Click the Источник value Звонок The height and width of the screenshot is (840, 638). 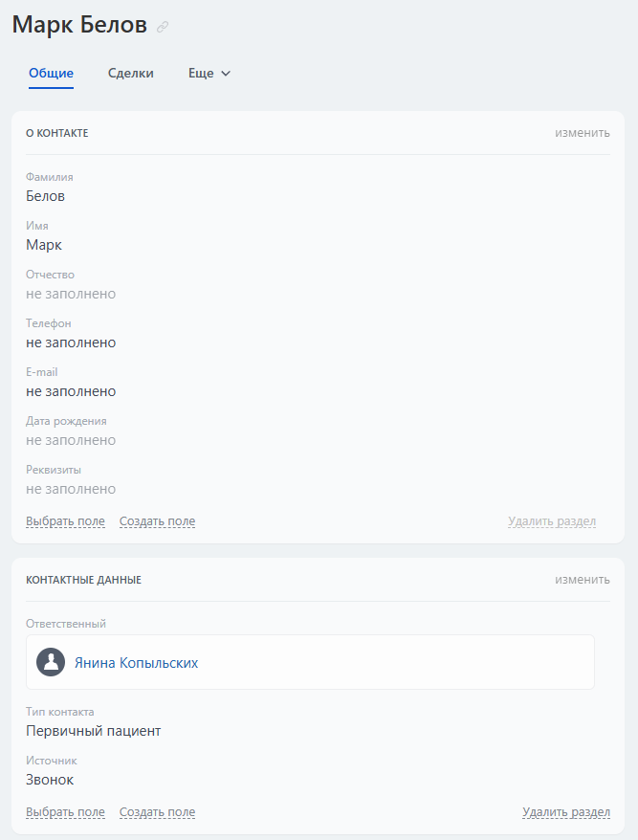50,780
